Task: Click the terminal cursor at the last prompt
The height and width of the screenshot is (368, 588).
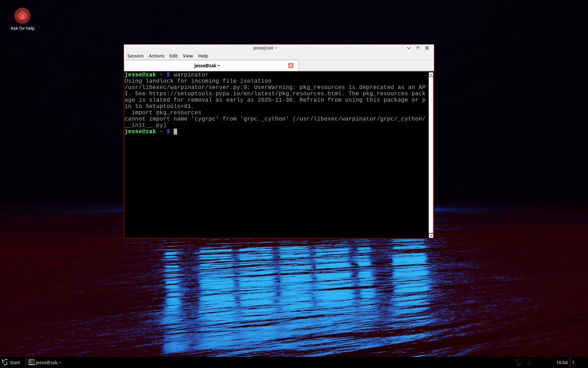Action: point(175,131)
